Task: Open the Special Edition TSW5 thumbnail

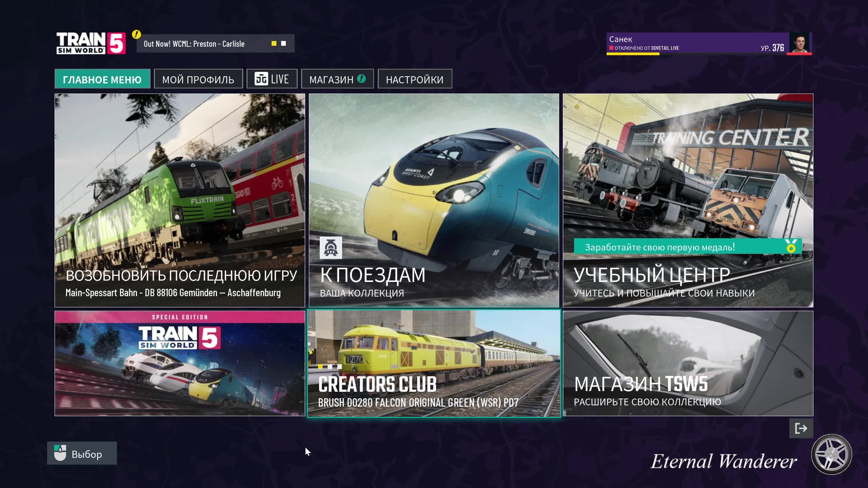Action: (180, 363)
